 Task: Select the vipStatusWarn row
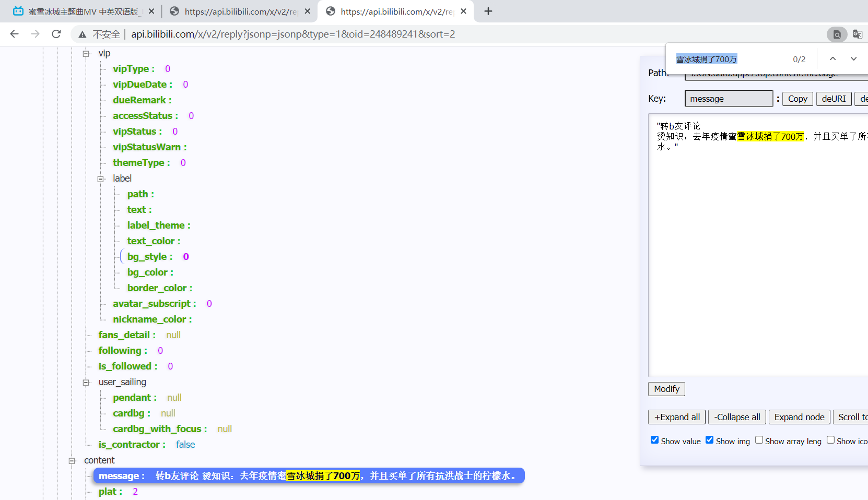(x=150, y=147)
